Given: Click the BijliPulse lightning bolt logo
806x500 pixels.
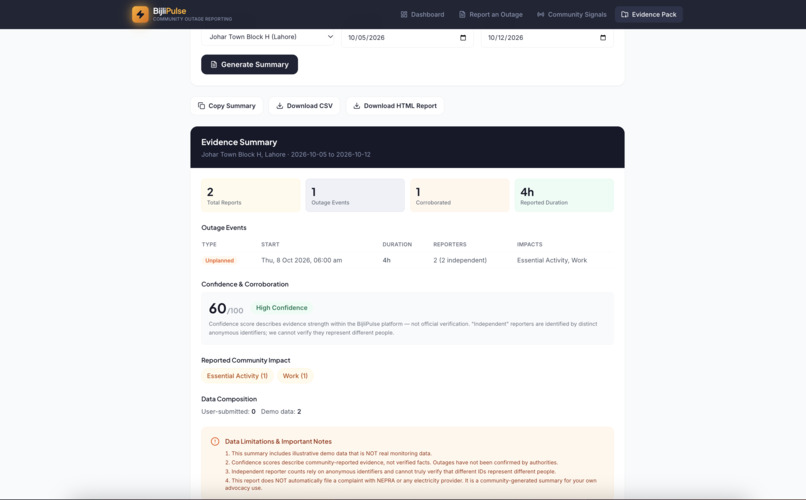Looking at the screenshot, I should [140, 14].
